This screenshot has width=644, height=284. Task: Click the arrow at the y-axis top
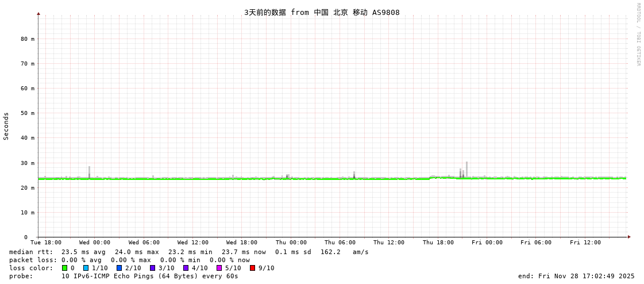pyautogui.click(x=38, y=13)
